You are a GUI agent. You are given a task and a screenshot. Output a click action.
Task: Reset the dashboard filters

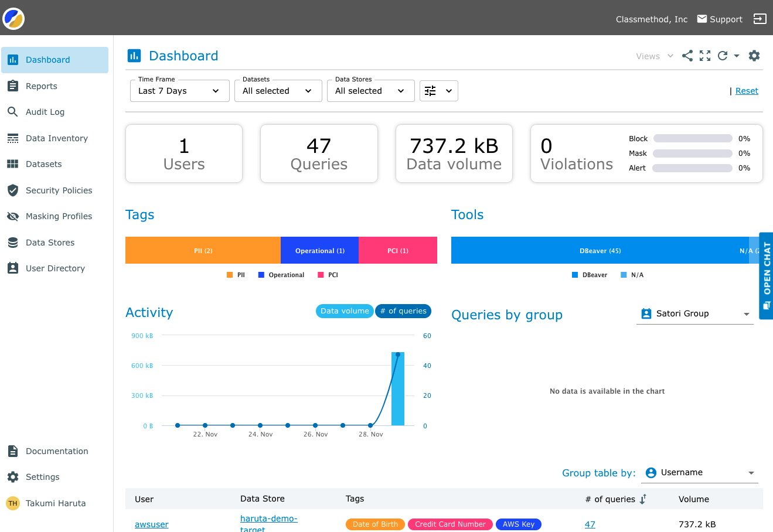pos(747,90)
